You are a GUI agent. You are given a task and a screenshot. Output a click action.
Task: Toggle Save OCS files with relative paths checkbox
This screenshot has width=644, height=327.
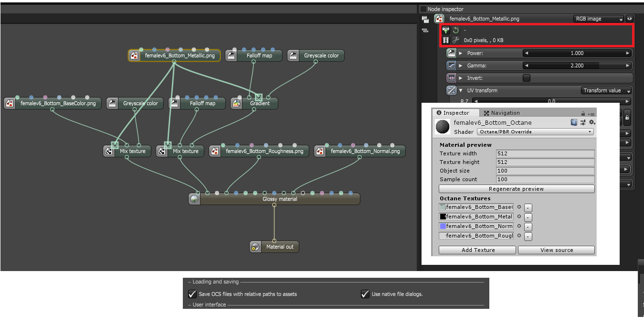click(192, 294)
